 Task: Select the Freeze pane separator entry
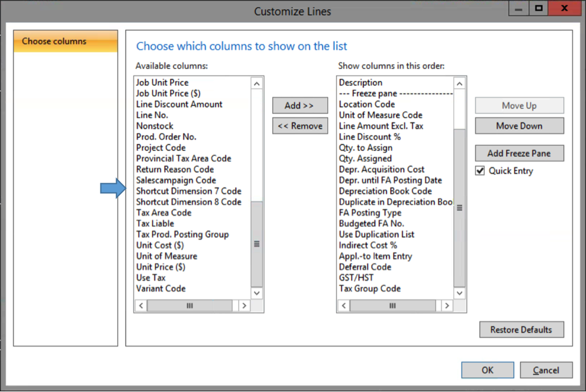(x=395, y=93)
